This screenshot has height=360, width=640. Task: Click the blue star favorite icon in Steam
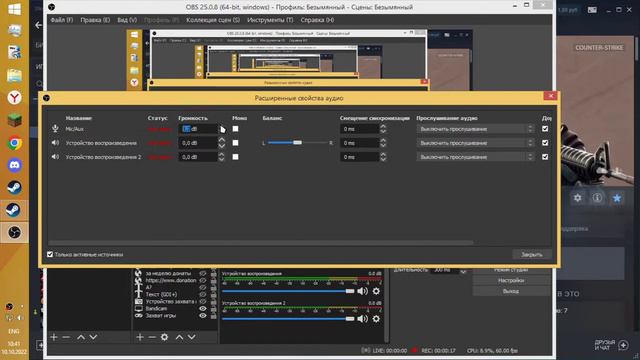(x=617, y=198)
